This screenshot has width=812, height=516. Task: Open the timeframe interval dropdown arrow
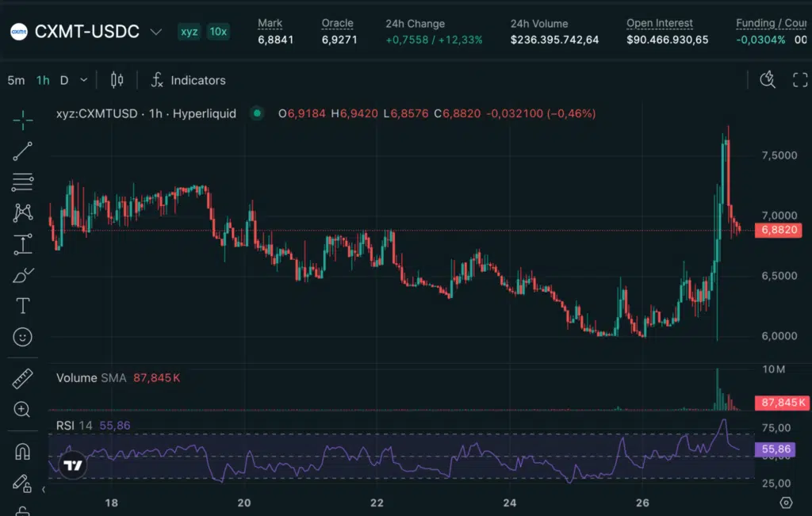(x=84, y=80)
